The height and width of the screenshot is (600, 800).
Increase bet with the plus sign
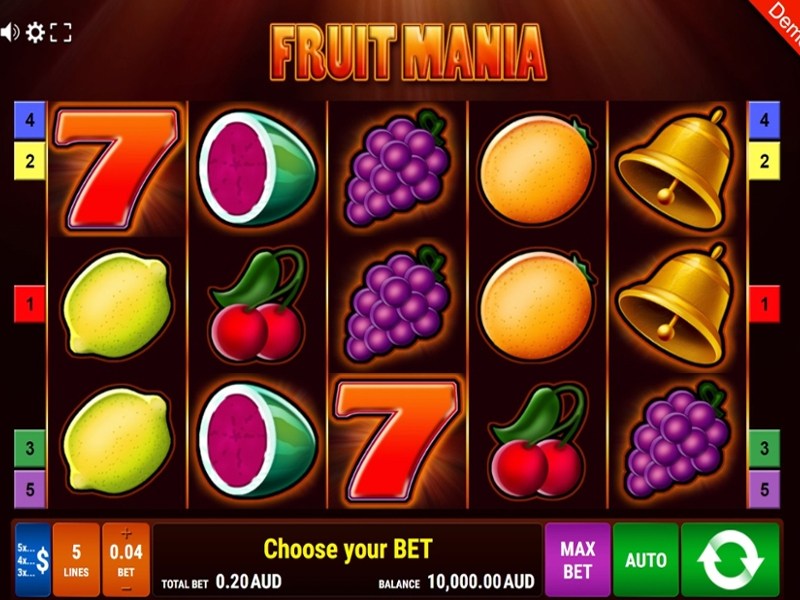(x=126, y=533)
